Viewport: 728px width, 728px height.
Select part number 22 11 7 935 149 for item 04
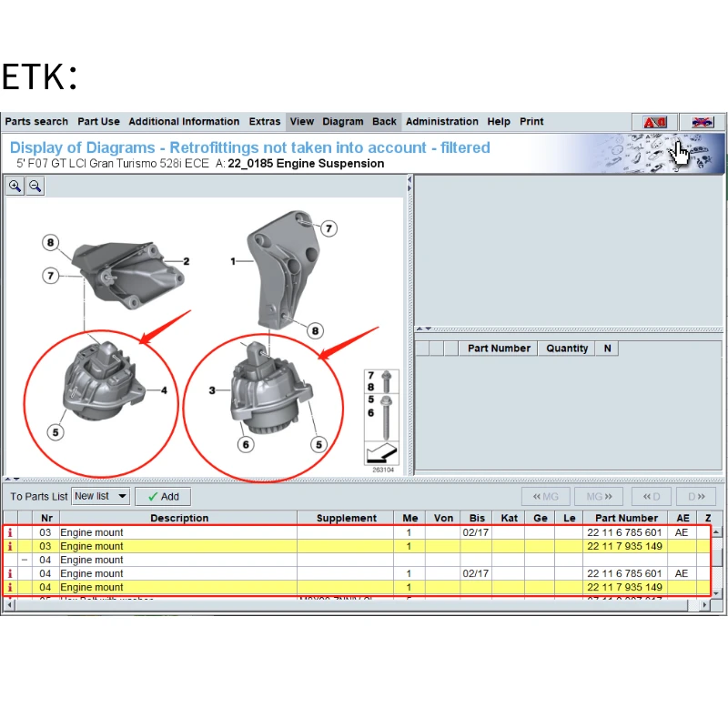point(624,587)
